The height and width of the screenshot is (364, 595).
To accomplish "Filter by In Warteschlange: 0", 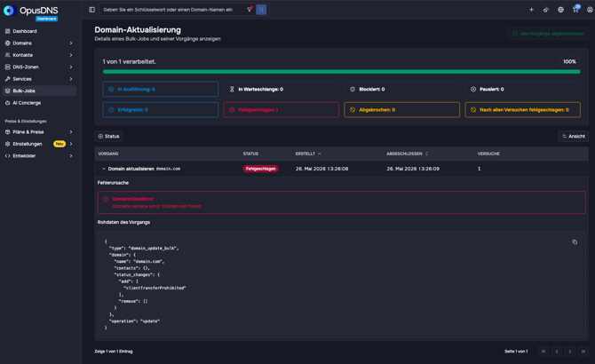I will tap(282, 89).
